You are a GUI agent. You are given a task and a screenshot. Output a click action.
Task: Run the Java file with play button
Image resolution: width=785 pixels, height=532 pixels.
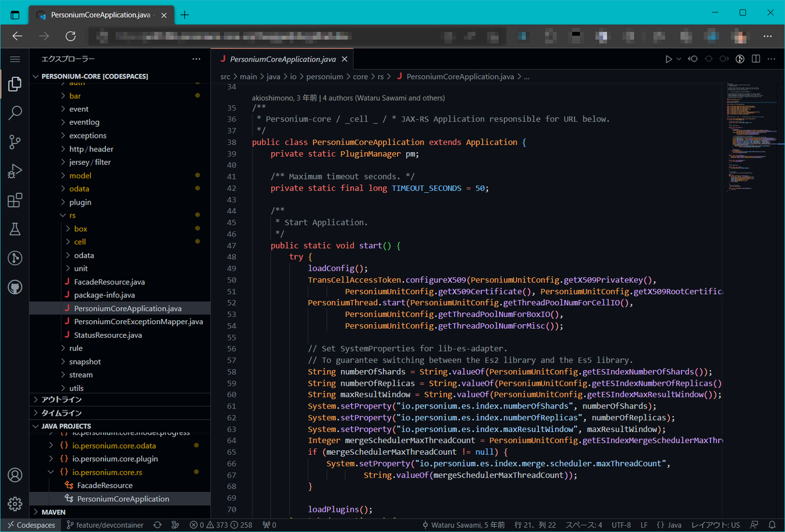[x=669, y=59]
